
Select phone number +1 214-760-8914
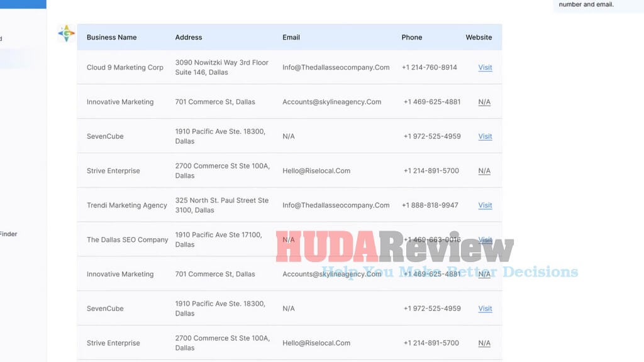click(x=429, y=67)
